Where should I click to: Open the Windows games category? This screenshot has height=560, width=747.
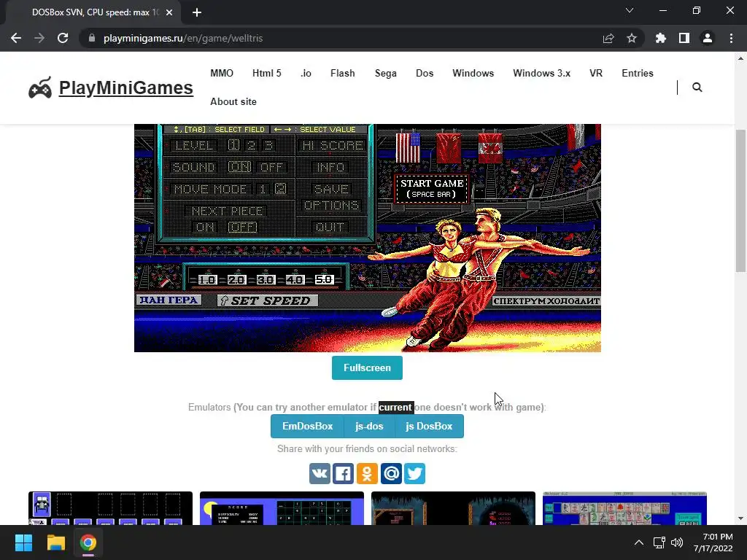[473, 73]
